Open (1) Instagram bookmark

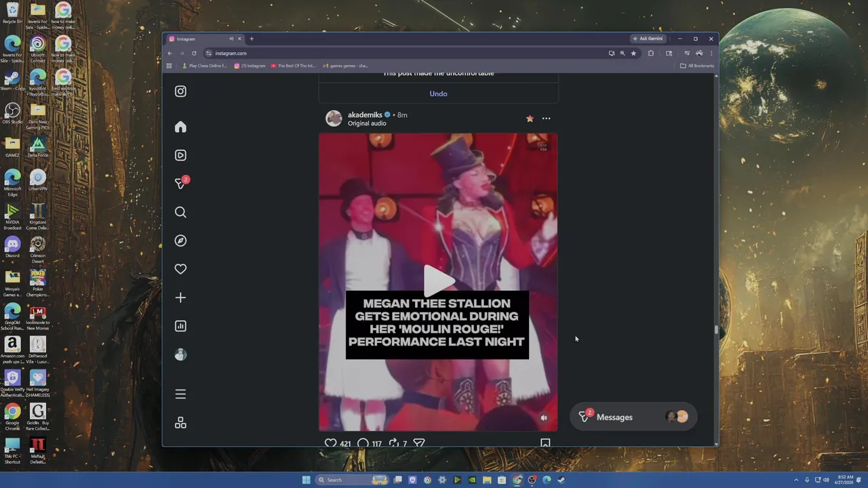[250, 66]
